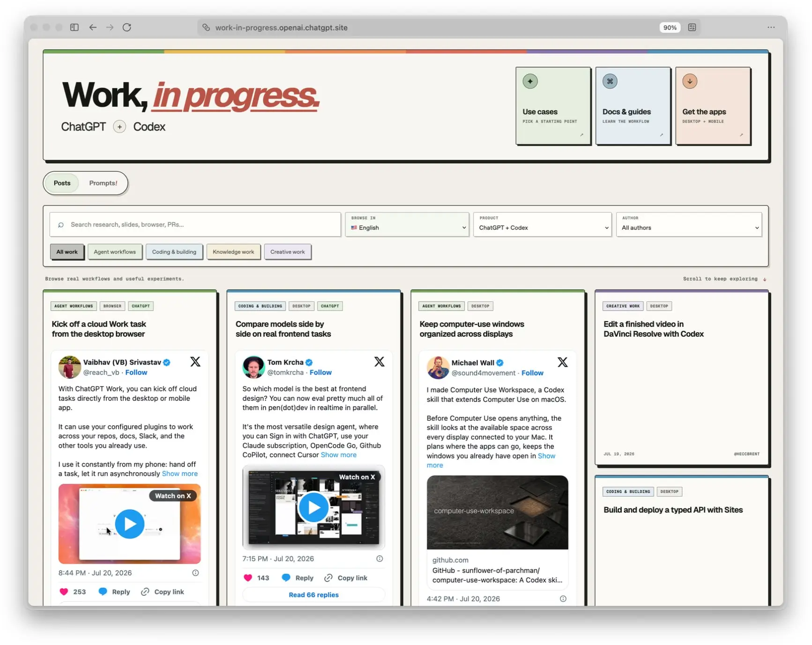The image size is (812, 645).
Task: Click the reply bubble icon on Tom Krcha's post
Action: [286, 578]
